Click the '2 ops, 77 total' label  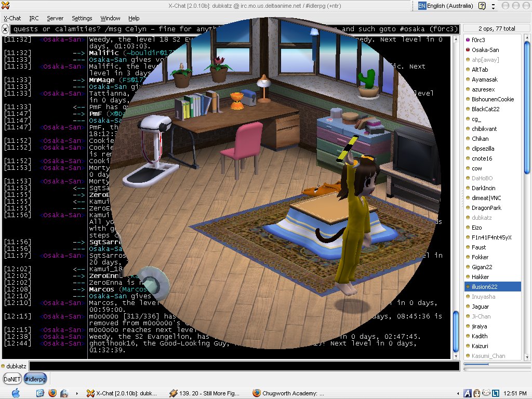point(497,29)
